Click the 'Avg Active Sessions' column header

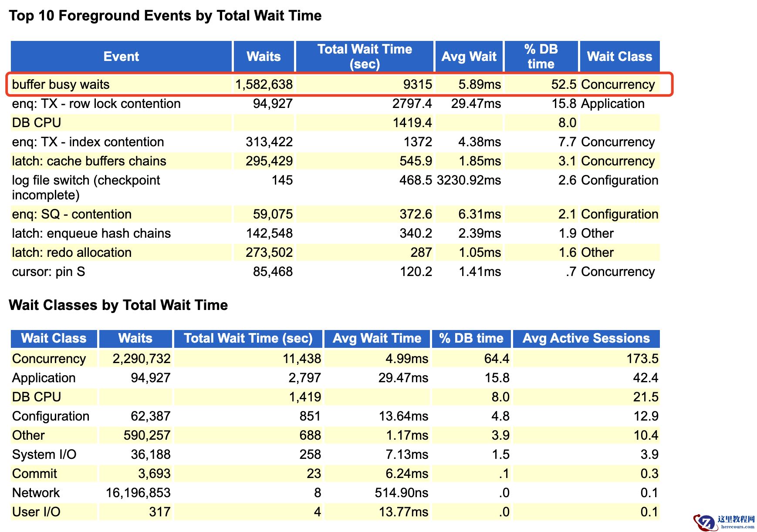tap(586, 338)
